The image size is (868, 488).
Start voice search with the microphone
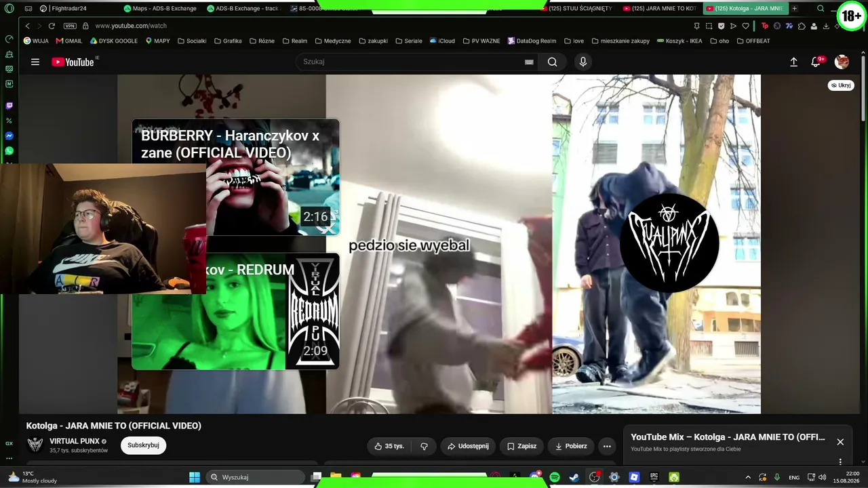click(x=583, y=62)
